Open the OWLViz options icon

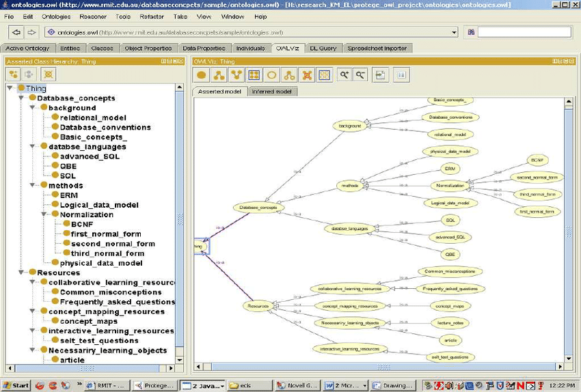click(x=401, y=75)
